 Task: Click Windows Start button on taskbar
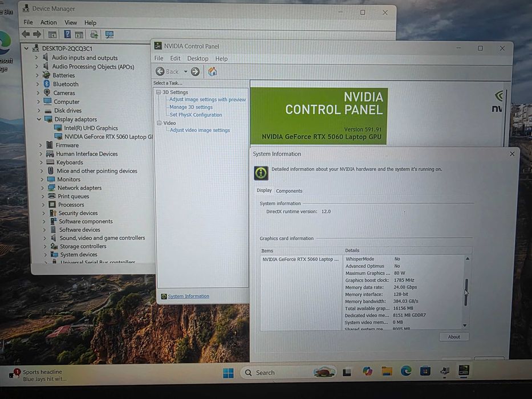point(228,373)
